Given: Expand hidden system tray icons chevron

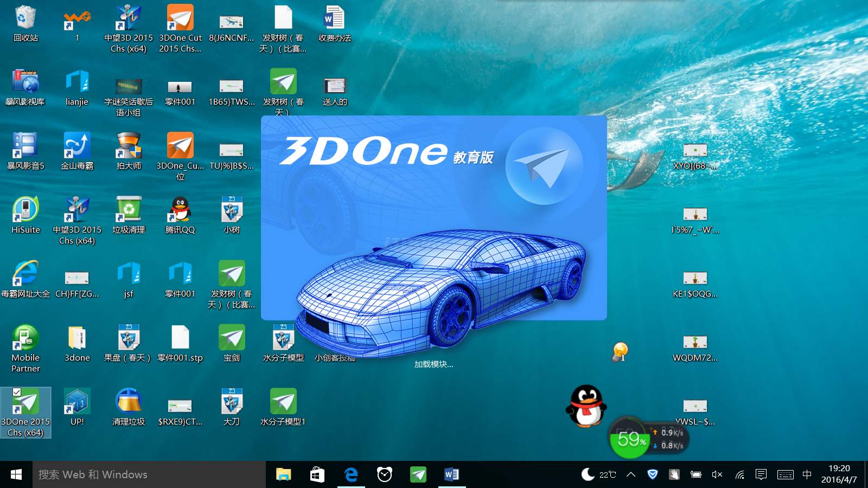Looking at the screenshot, I should (x=631, y=474).
